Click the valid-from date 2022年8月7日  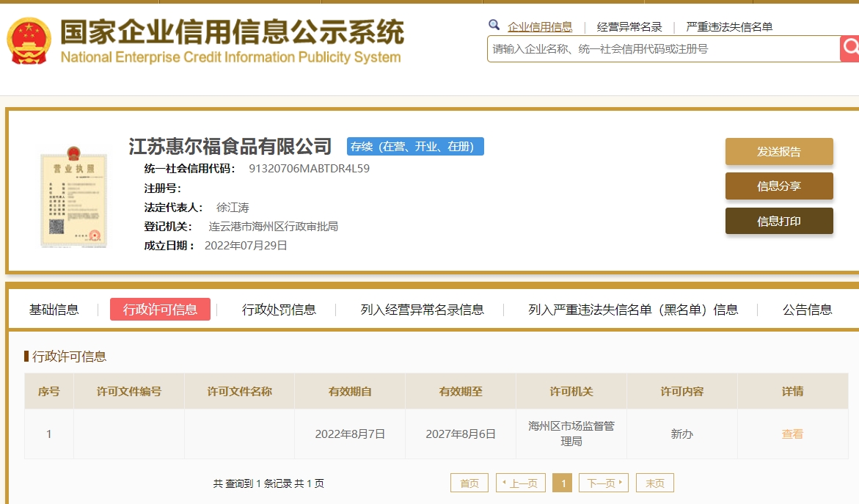(x=350, y=434)
